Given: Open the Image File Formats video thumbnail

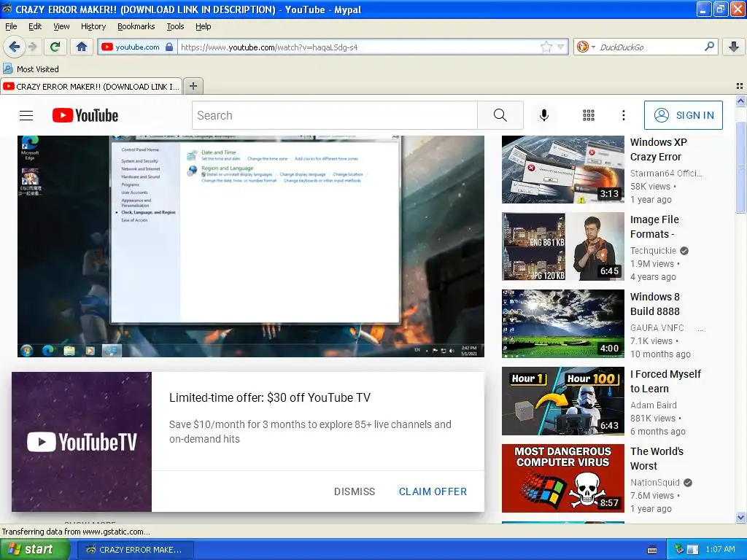Looking at the screenshot, I should click(563, 246).
